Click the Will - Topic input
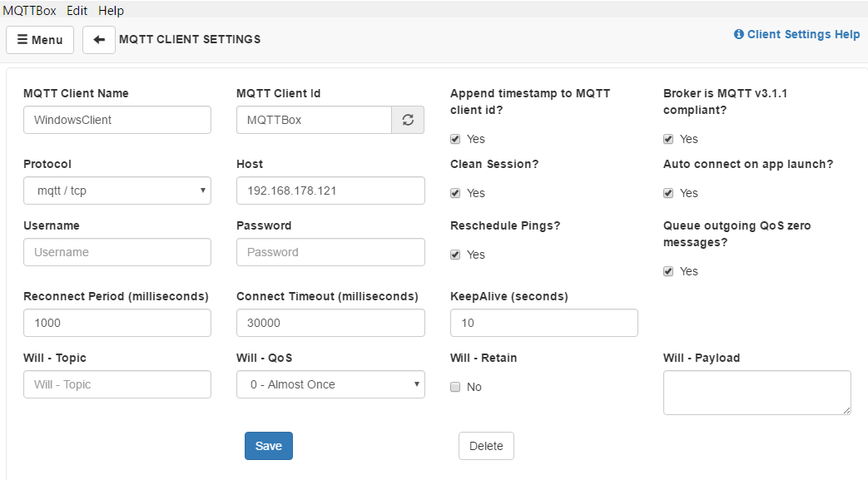The image size is (868, 480). [117, 384]
